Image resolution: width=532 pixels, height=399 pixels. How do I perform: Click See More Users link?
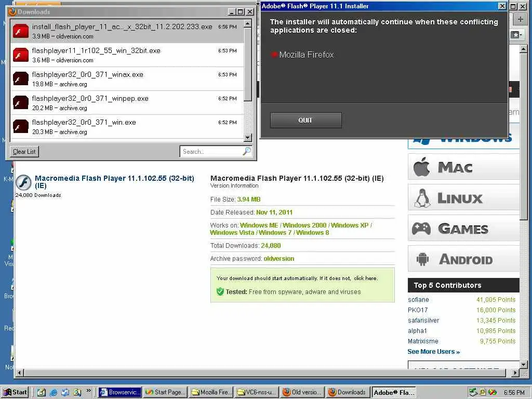click(434, 352)
